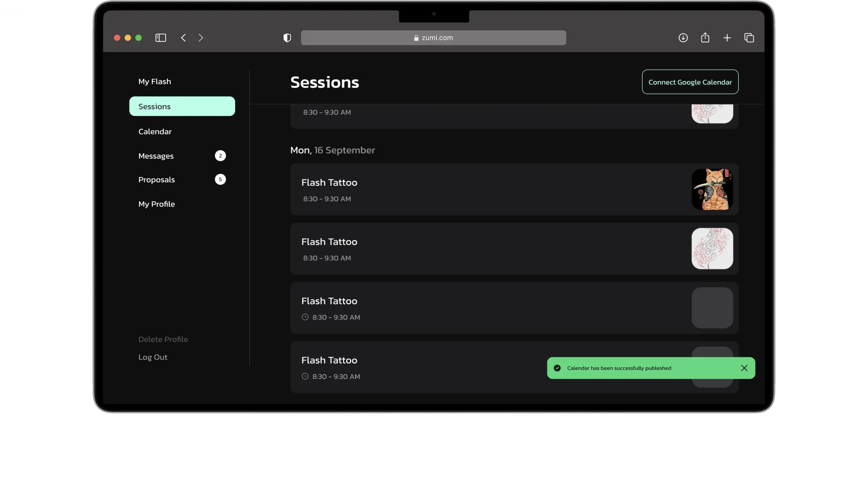Image resolution: width=868 pixels, height=488 pixels.
Task: Click Connect Google Calendar button
Action: click(x=690, y=82)
